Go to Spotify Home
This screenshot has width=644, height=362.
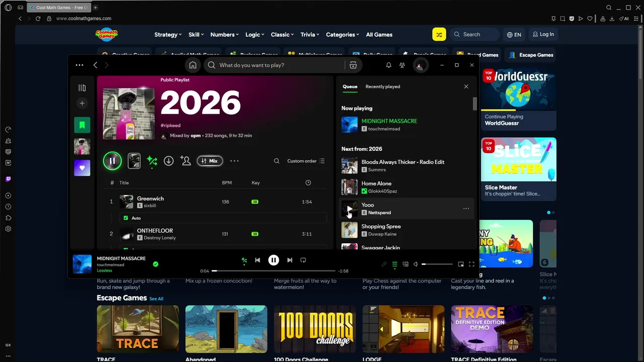click(x=193, y=65)
